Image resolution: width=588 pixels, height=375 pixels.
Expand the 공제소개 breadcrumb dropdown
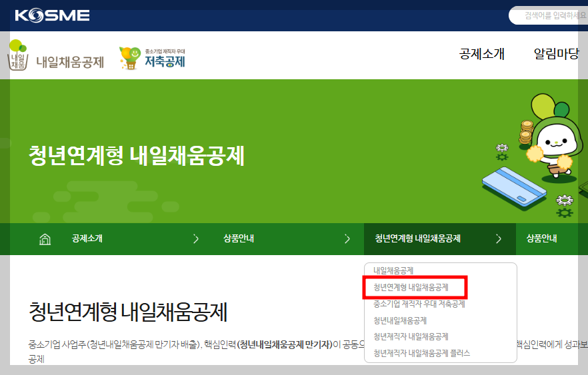point(87,238)
